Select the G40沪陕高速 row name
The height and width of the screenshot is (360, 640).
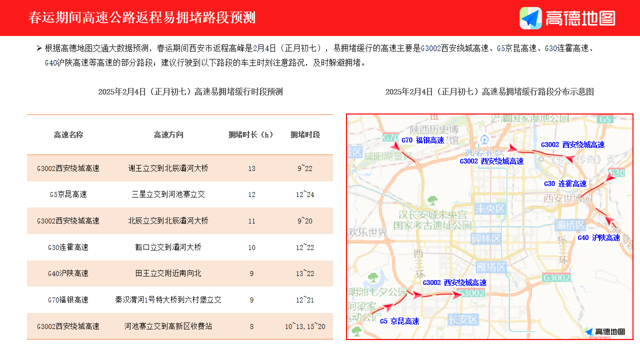pos(68,273)
